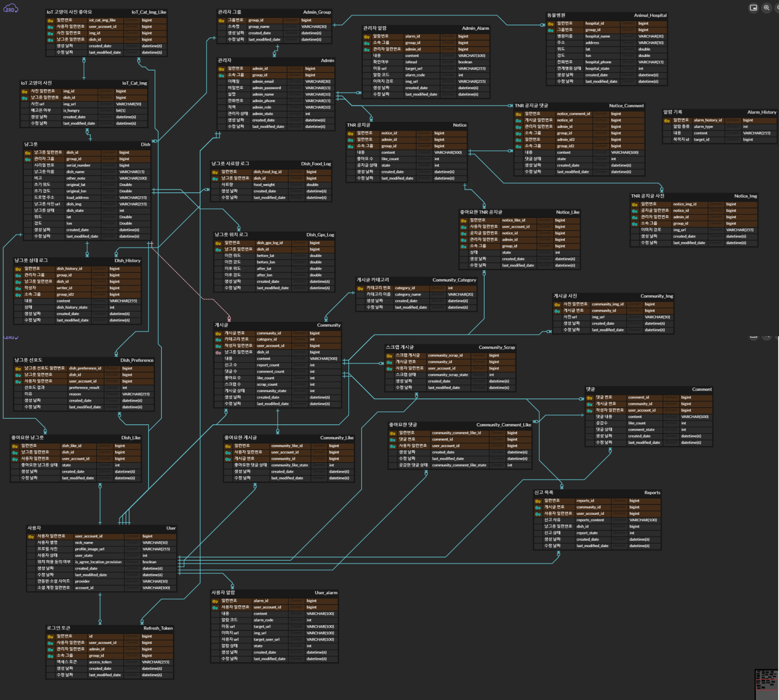779x700 pixels.
Task: Click the community_like_state column
Action: 289,465
